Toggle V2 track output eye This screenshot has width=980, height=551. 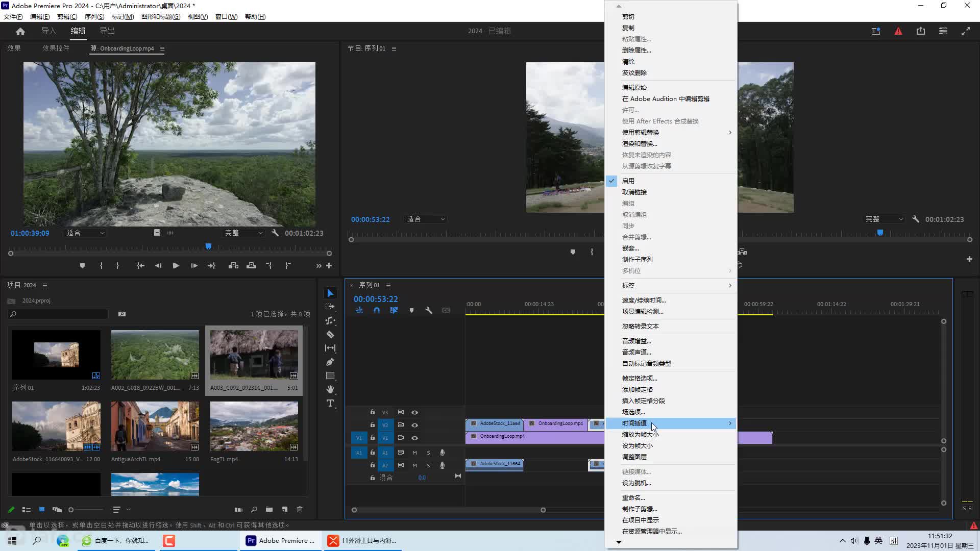tap(414, 425)
